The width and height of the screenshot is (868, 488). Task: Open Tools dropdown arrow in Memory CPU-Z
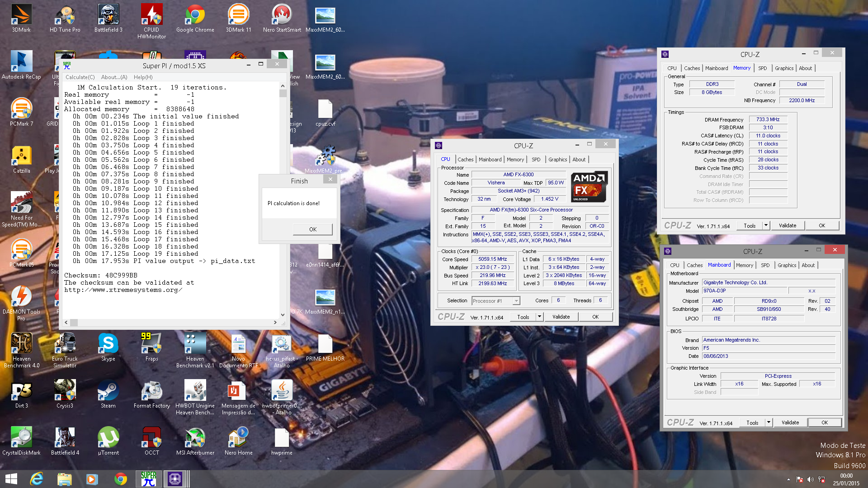pyautogui.click(x=765, y=225)
